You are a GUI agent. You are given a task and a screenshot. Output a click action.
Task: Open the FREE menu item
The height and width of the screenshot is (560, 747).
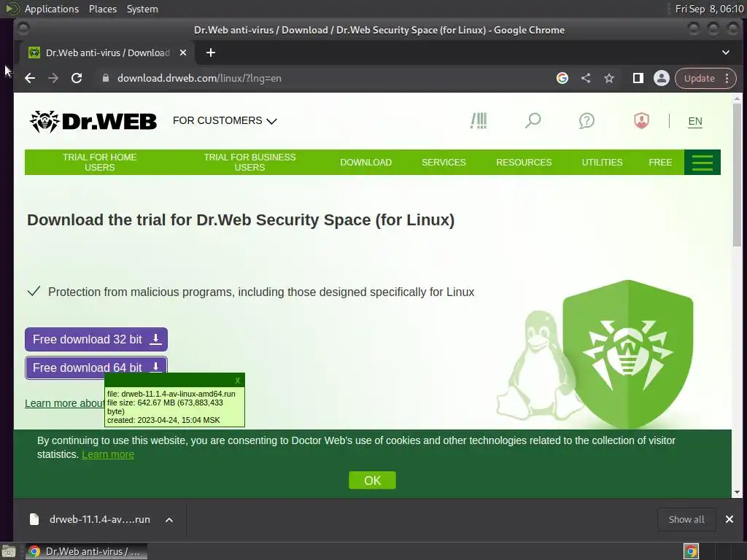click(659, 163)
